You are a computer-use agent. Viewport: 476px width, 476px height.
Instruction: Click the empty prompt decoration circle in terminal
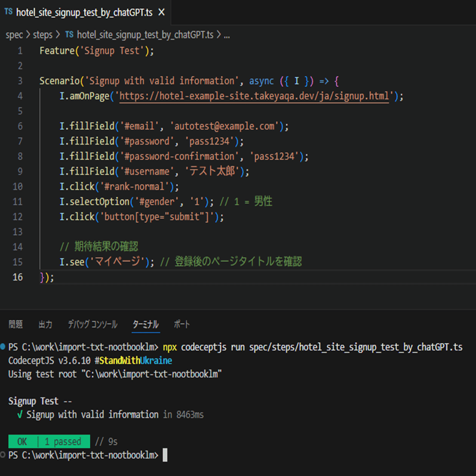click(3, 455)
